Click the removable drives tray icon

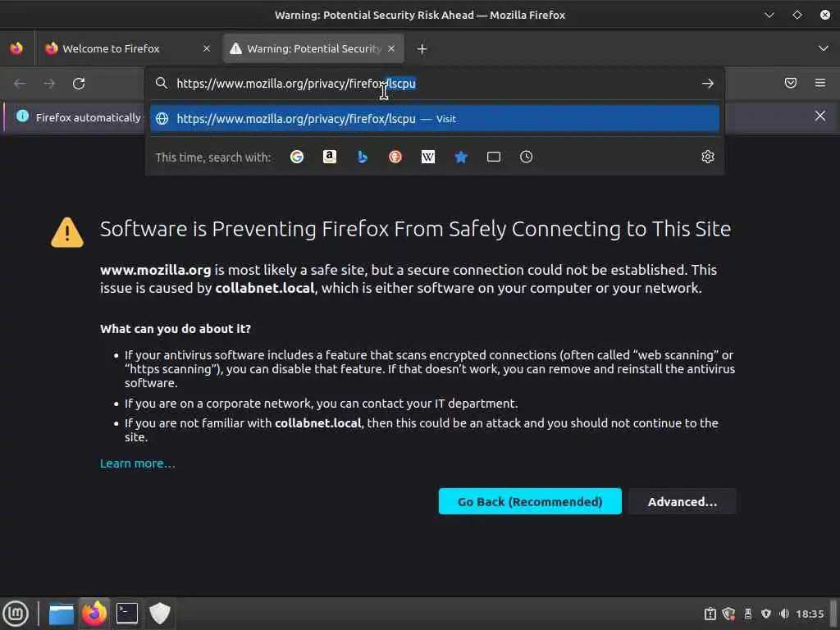(x=748, y=614)
